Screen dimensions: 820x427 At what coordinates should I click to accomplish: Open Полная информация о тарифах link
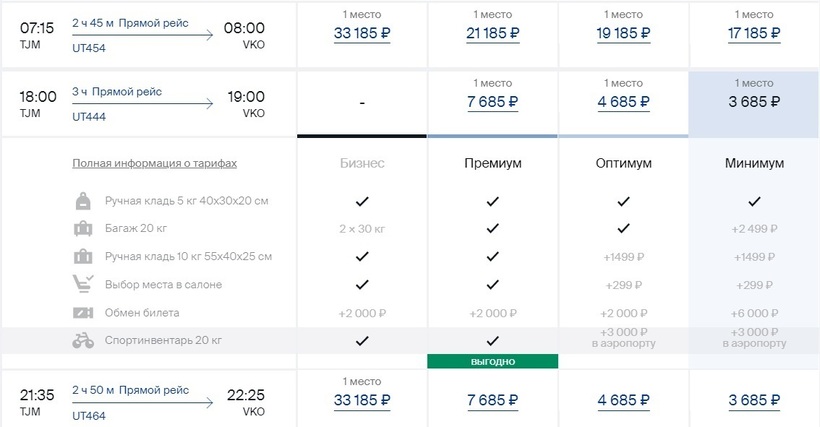[x=155, y=164]
